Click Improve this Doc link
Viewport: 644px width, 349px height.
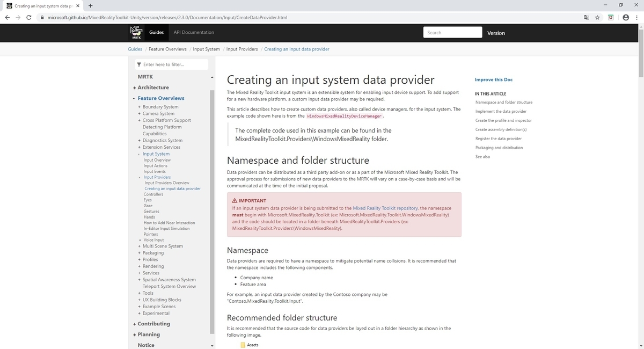[x=494, y=79]
